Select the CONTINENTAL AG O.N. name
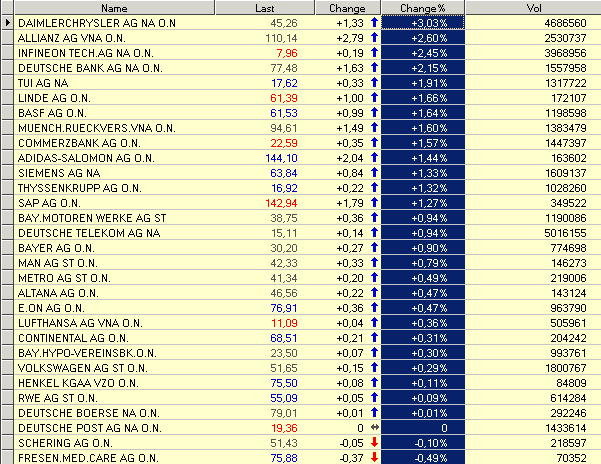Image resolution: width=601 pixels, height=464 pixels. (73, 338)
